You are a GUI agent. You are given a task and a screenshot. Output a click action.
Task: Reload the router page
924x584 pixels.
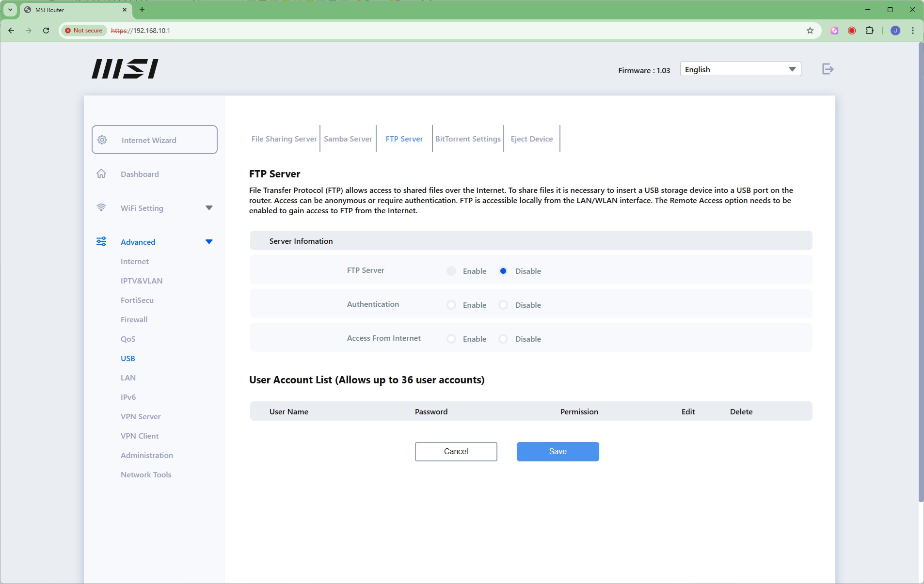point(46,31)
